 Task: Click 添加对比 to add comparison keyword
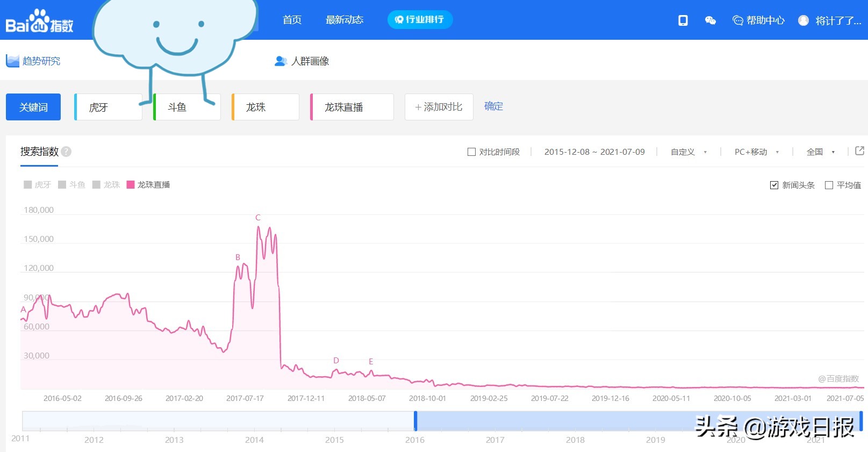click(x=439, y=107)
